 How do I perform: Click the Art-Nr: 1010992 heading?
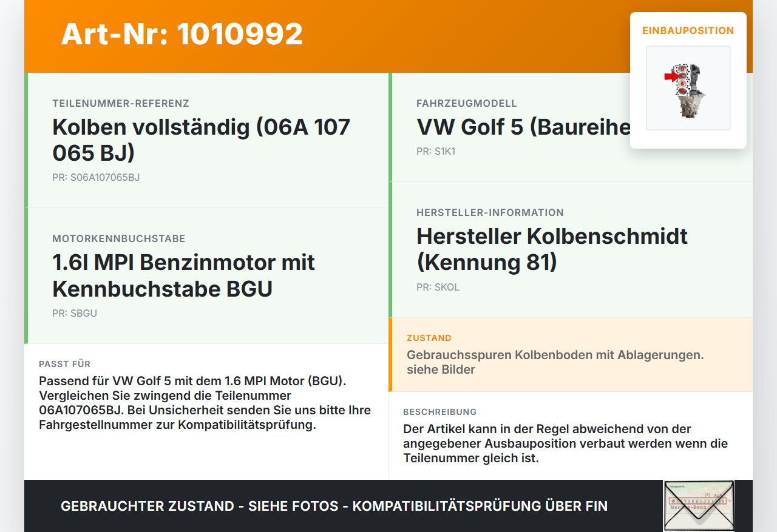[182, 34]
